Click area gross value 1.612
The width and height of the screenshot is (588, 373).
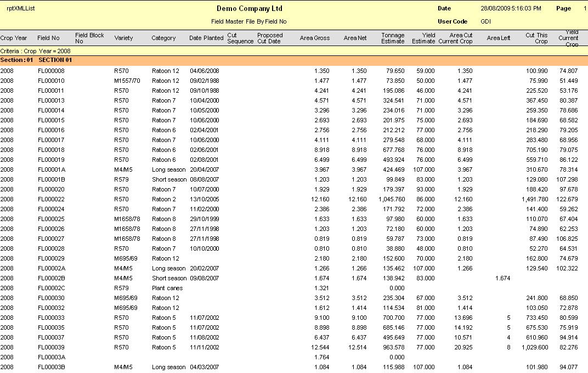pos(322,308)
